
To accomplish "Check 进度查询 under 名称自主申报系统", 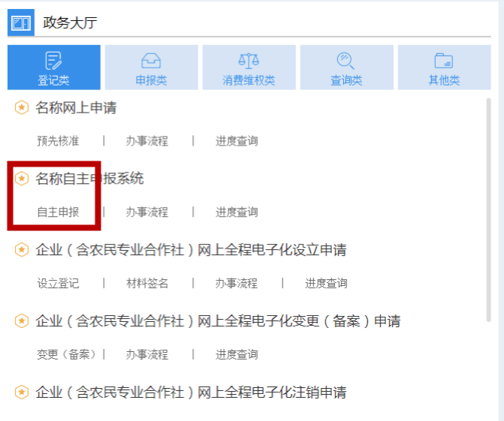I will tap(237, 212).
